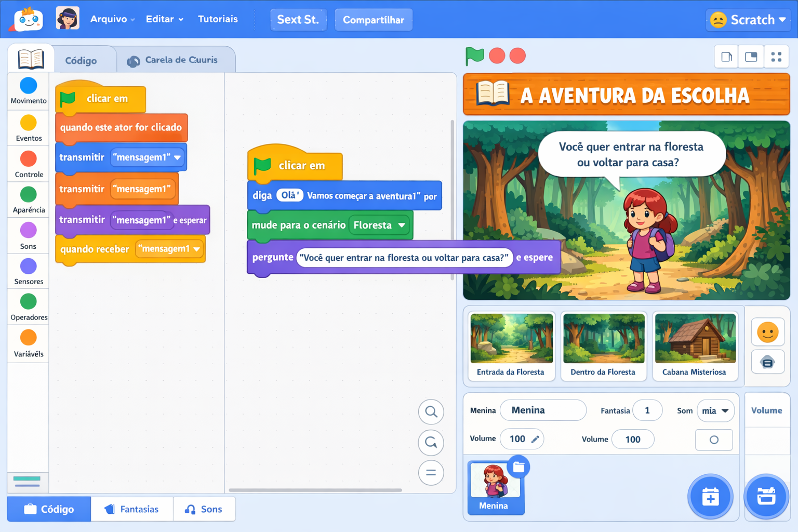Stop the project with the red button
The height and width of the screenshot is (532, 798).
[x=497, y=56]
